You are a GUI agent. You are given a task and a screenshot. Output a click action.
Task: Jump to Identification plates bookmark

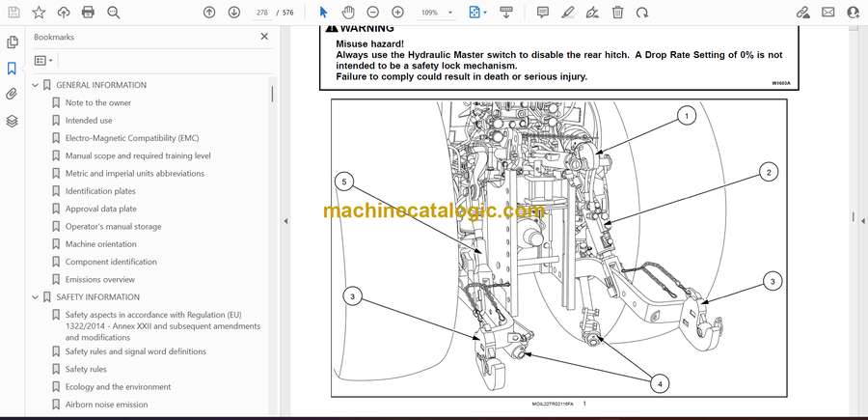pyautogui.click(x=100, y=191)
